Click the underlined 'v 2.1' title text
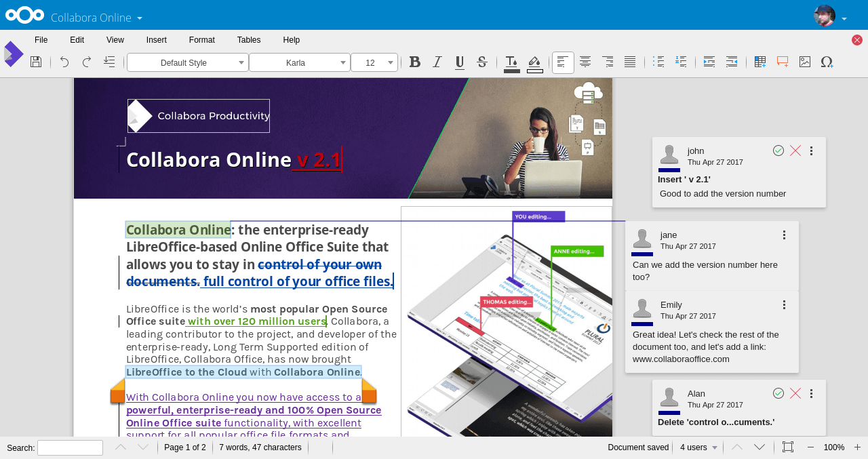 point(319,159)
